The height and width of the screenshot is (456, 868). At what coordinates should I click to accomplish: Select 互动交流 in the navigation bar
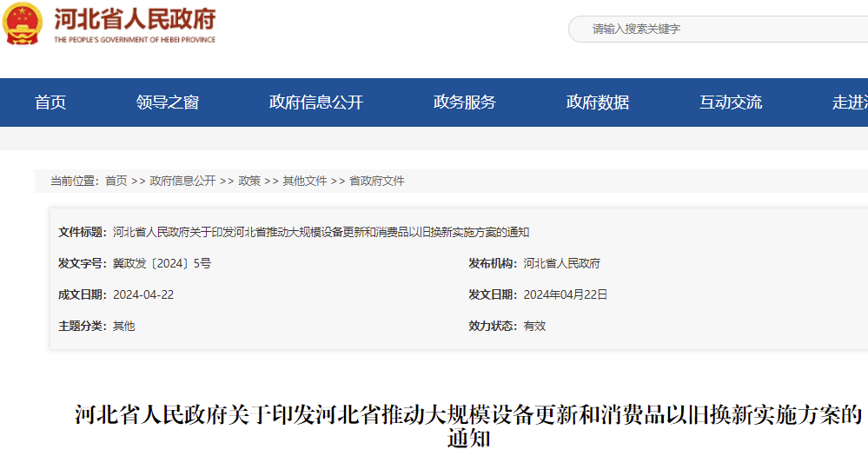click(731, 102)
